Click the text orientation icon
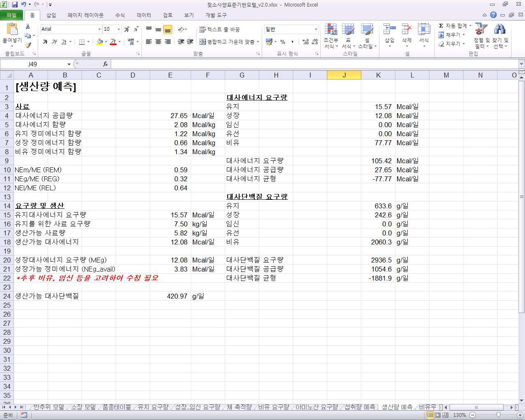This screenshot has height=420, width=525. 181,30
